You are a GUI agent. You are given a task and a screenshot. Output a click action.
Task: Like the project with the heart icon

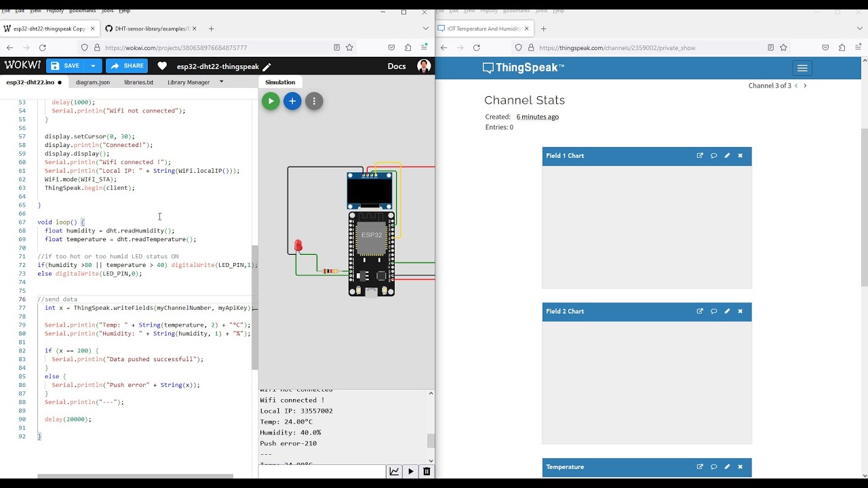[x=162, y=66]
